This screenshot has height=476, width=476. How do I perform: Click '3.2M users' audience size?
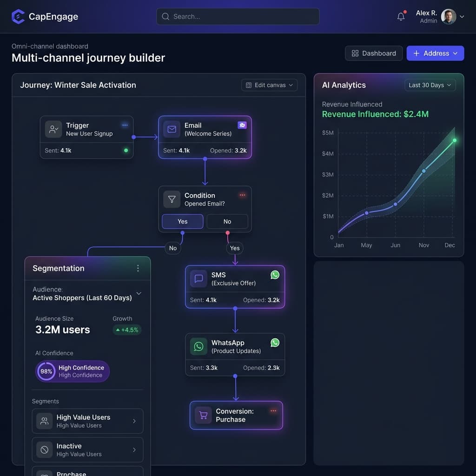[63, 330]
